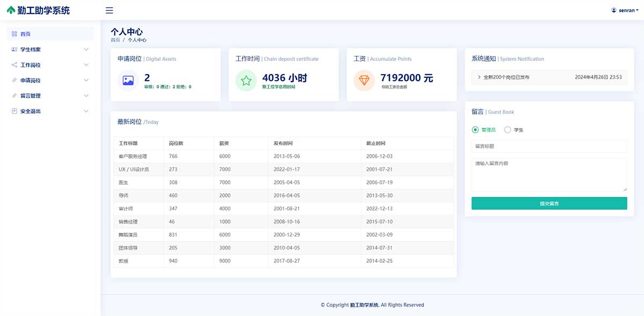644x316 pixels.
Task: Click the 留言标题 input field
Action: click(x=549, y=146)
